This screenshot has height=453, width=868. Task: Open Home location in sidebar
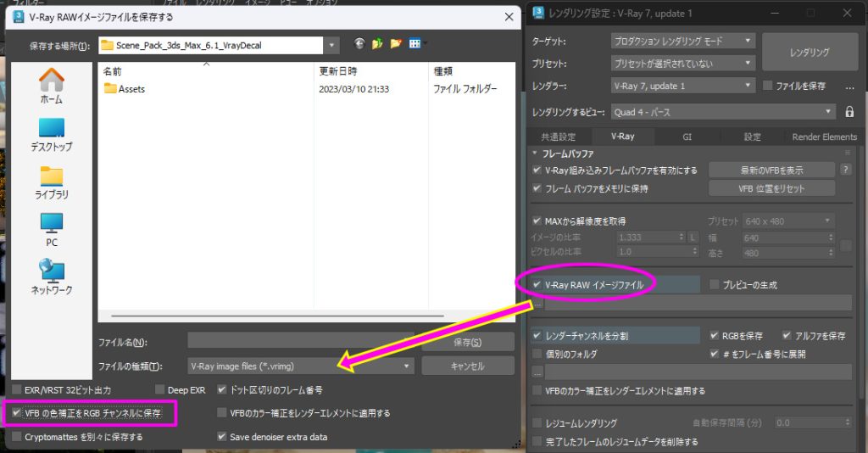click(51, 86)
